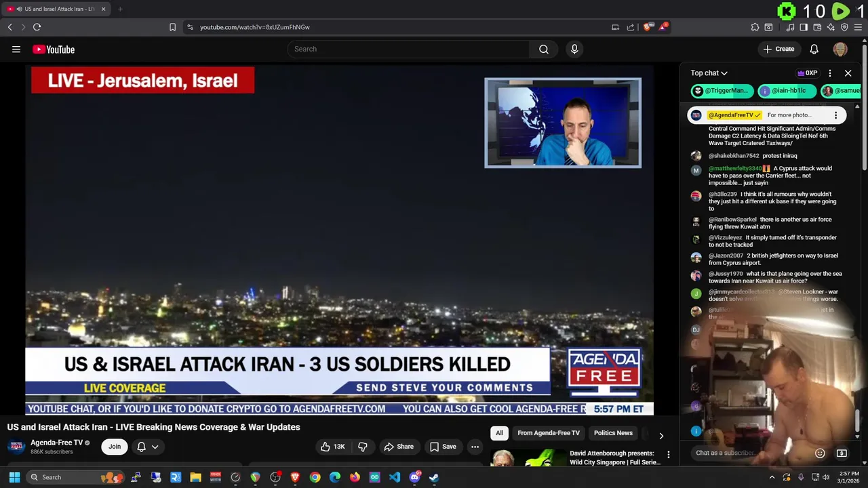Switch to the US and Israel Attack Iran tab
The width and height of the screenshot is (868, 488).
[55, 9]
